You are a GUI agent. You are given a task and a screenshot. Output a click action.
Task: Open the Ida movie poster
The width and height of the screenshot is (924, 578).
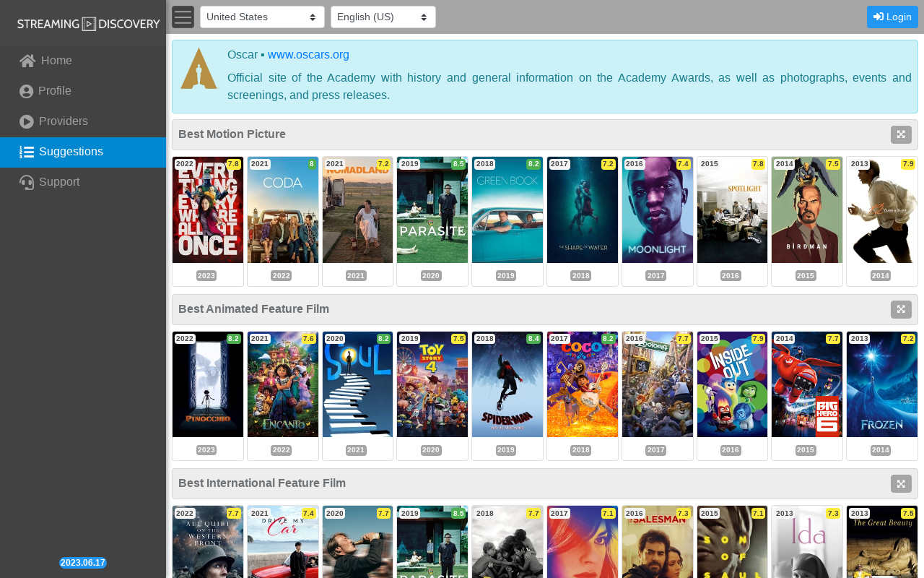pos(807,542)
